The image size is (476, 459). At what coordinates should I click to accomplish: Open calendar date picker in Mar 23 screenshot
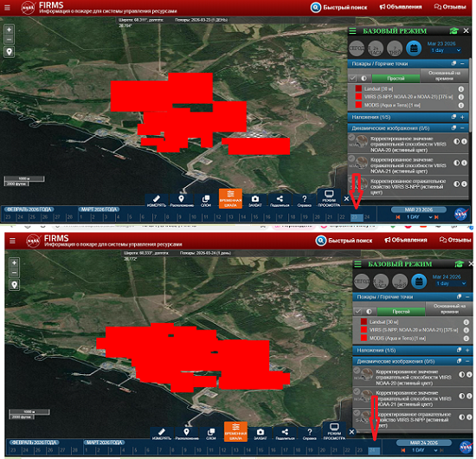pyautogui.click(x=414, y=48)
